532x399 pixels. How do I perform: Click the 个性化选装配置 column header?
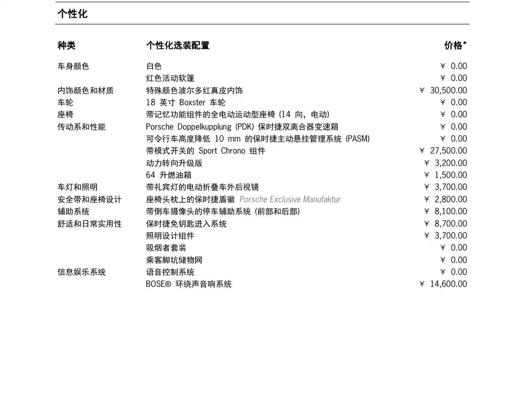(x=178, y=45)
